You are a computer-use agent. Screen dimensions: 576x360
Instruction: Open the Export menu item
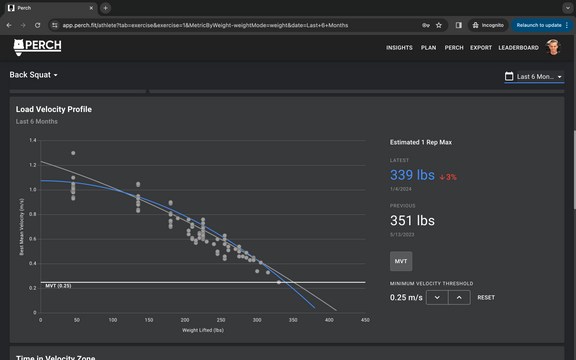pyautogui.click(x=480, y=48)
